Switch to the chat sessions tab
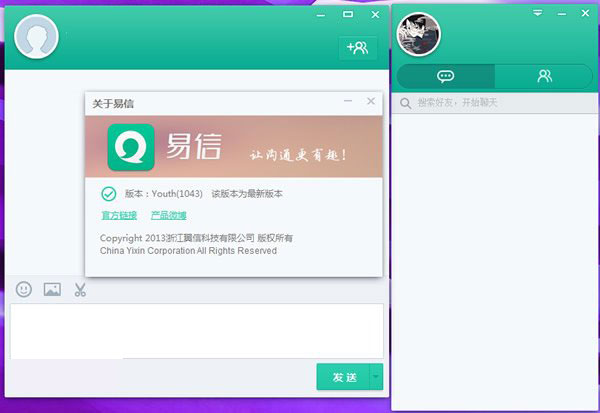The image size is (600, 413). point(446,76)
